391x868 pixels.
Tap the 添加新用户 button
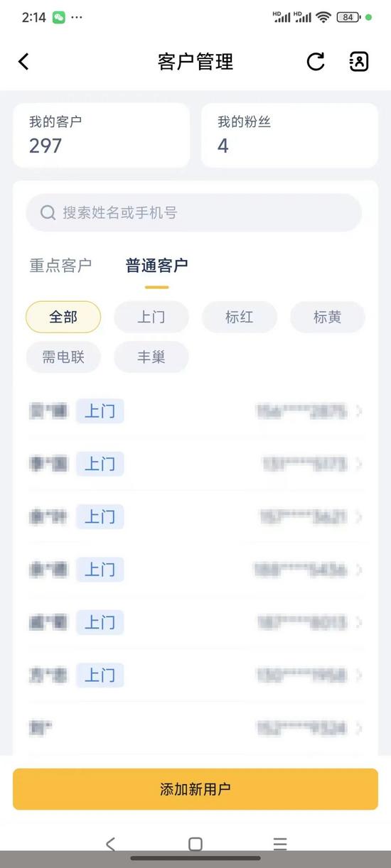195,789
